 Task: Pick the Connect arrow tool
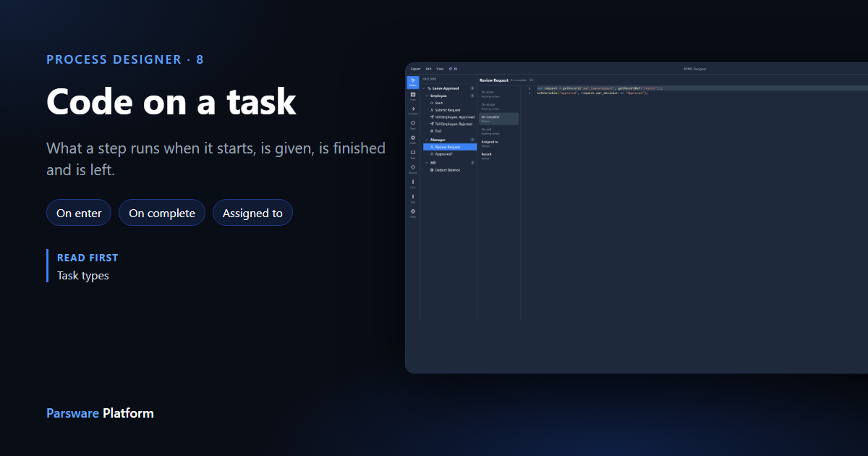click(x=413, y=111)
